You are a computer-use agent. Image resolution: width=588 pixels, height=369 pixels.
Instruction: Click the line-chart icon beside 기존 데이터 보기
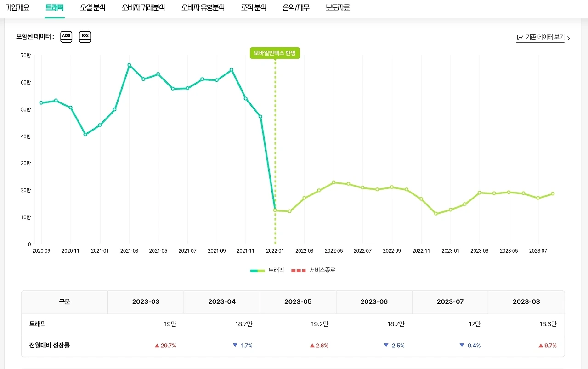coord(520,38)
